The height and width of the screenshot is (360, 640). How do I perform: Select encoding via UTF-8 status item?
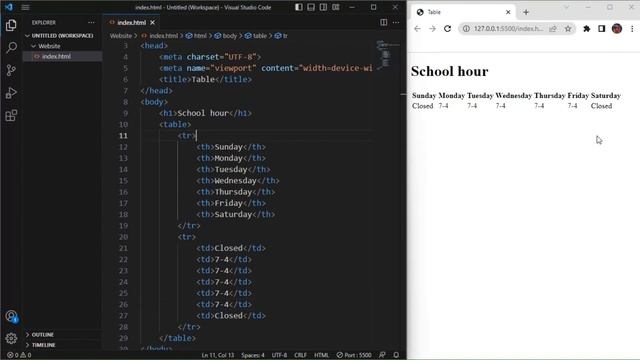click(x=279, y=355)
